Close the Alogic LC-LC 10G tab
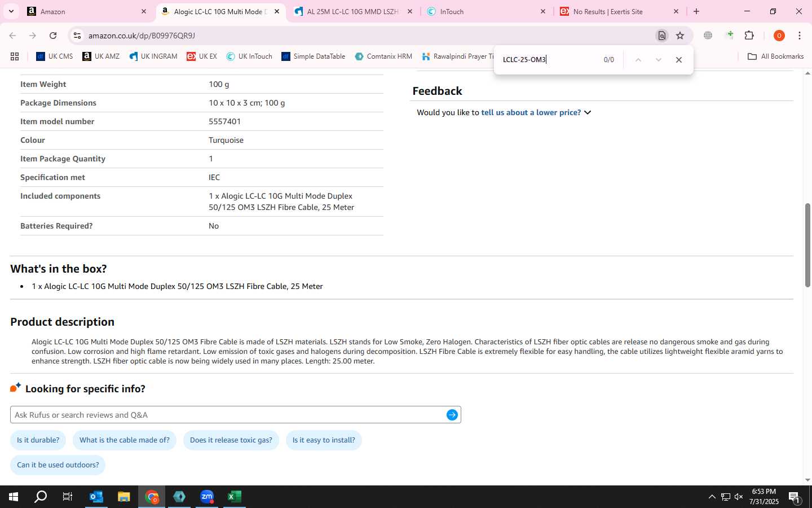Screen dimensions: 812x508 (x=276, y=11)
